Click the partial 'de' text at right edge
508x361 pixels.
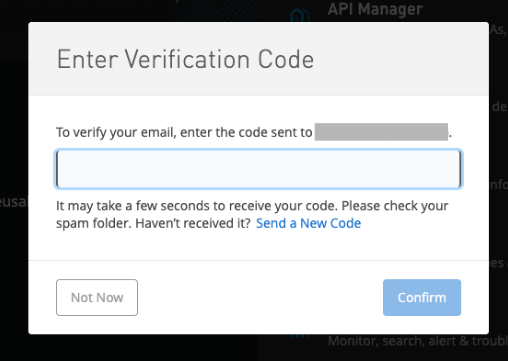pos(500,107)
